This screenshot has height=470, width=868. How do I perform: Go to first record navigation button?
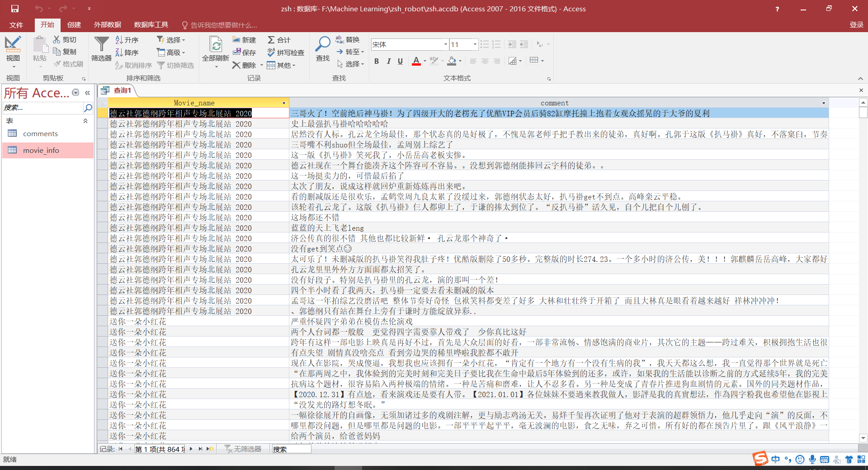tap(121, 449)
